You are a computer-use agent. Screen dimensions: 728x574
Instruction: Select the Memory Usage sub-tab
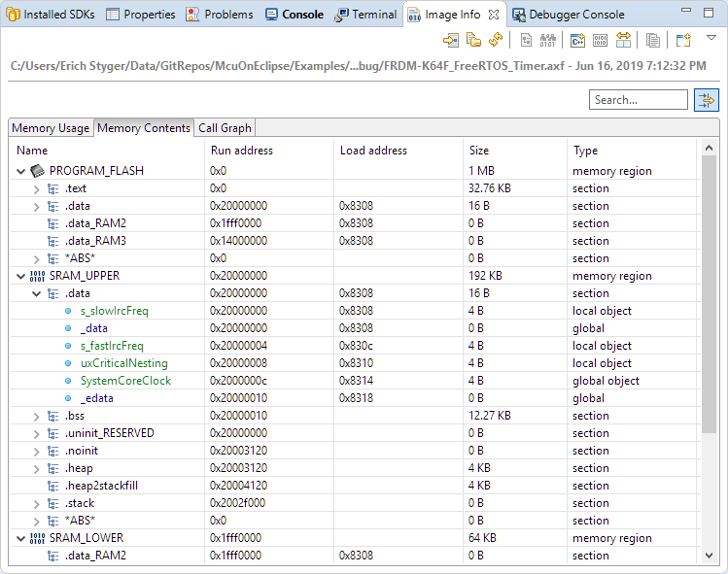pyautogui.click(x=51, y=128)
